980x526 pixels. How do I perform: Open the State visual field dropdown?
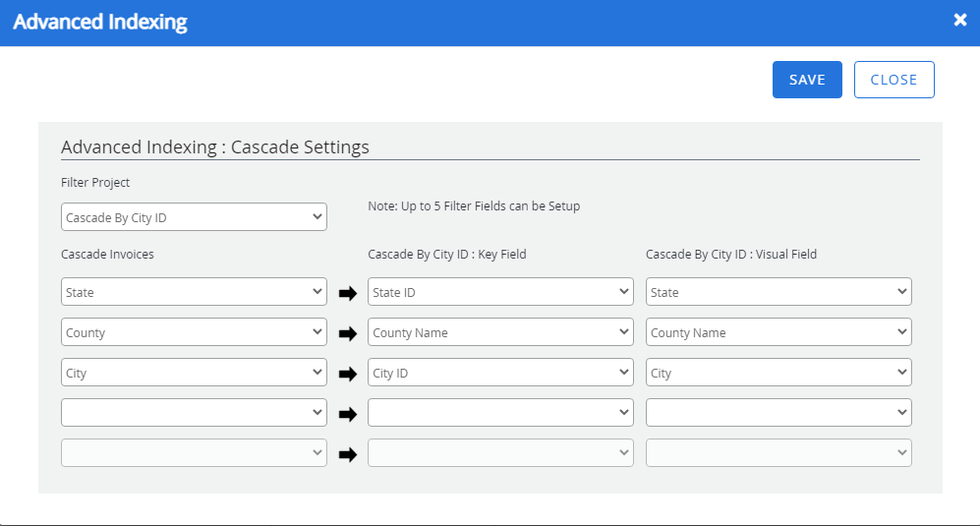[x=778, y=292]
